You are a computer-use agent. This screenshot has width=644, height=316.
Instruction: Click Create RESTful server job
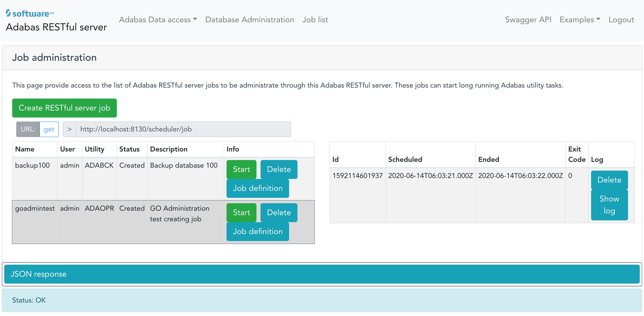tap(64, 108)
